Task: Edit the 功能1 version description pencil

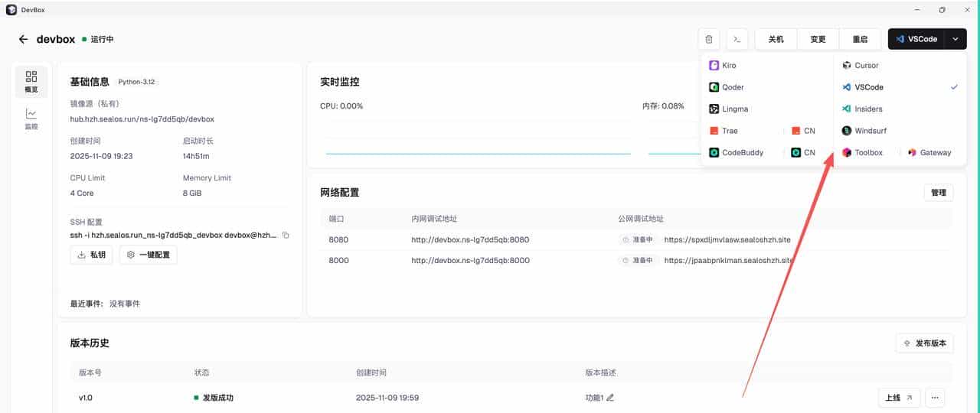Action: coord(610,398)
